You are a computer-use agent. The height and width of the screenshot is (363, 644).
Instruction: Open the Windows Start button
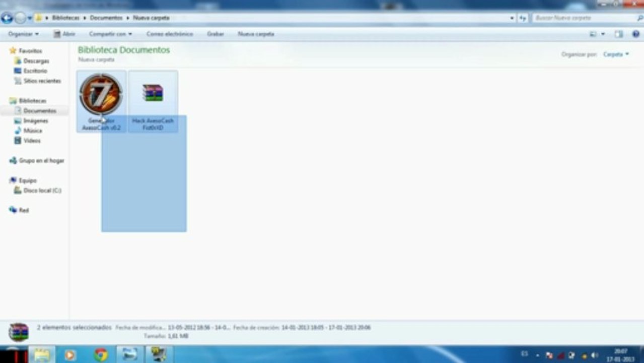[x=14, y=354]
